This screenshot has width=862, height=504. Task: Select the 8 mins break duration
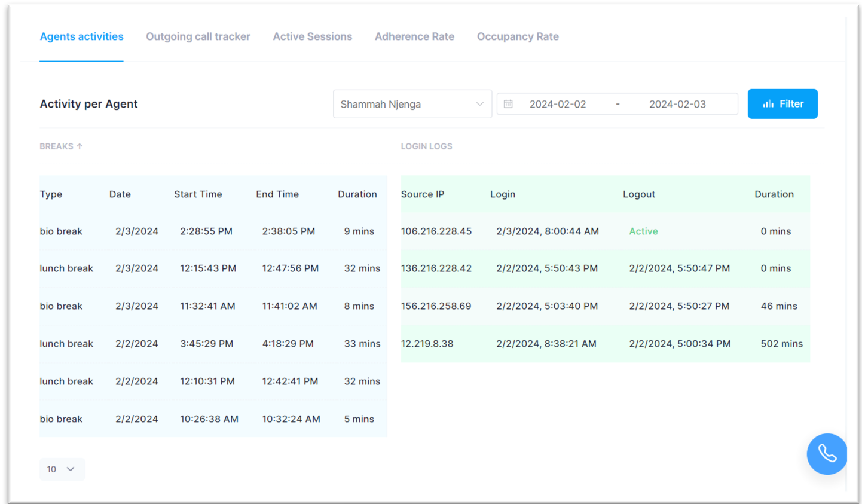point(359,306)
